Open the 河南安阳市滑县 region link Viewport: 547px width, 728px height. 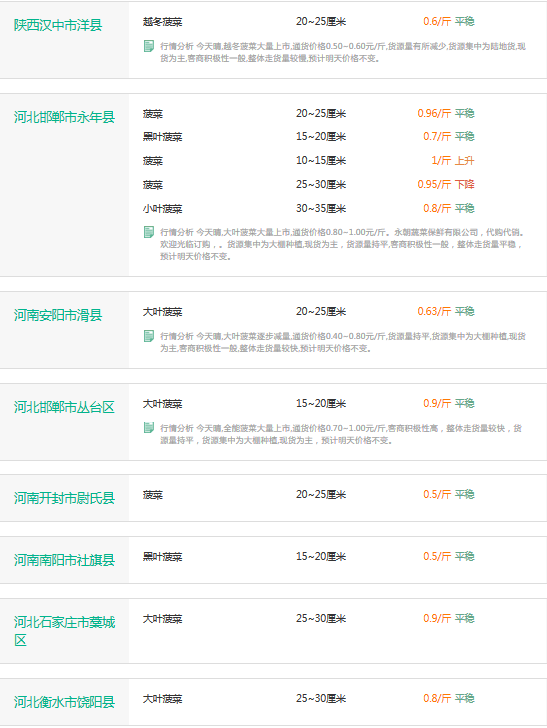tap(58, 315)
